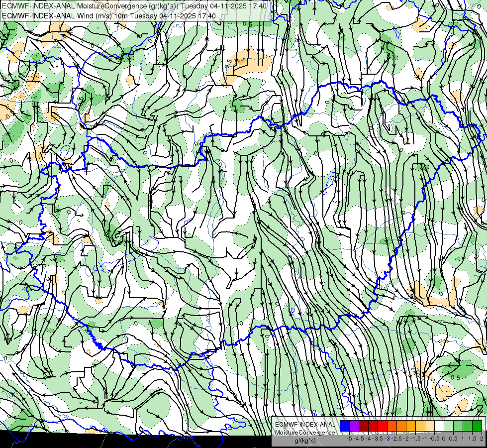Click the '-5' tick label in the legend
The width and height of the screenshot is (487, 448).
coord(349,439)
